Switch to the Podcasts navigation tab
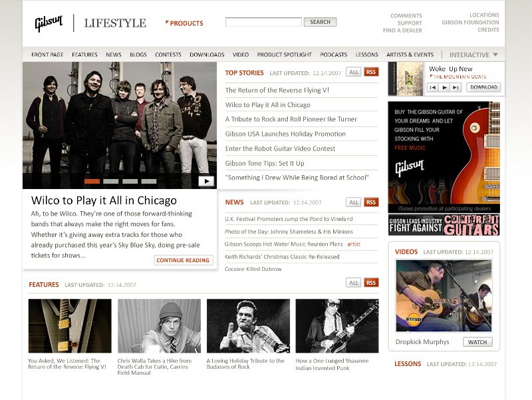The height and width of the screenshot is (400, 532). coord(333,55)
